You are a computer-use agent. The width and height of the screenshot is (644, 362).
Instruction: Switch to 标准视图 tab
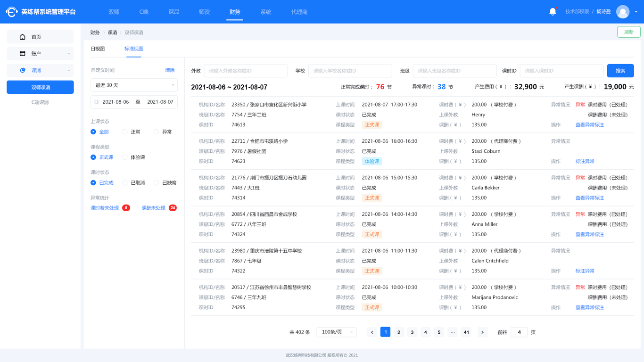coord(134,49)
